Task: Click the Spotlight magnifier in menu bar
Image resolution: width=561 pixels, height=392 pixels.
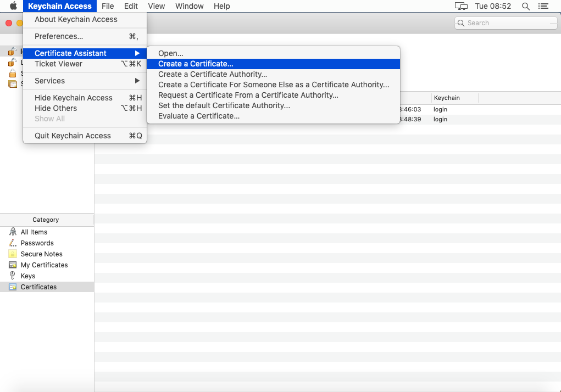Action: point(525,6)
